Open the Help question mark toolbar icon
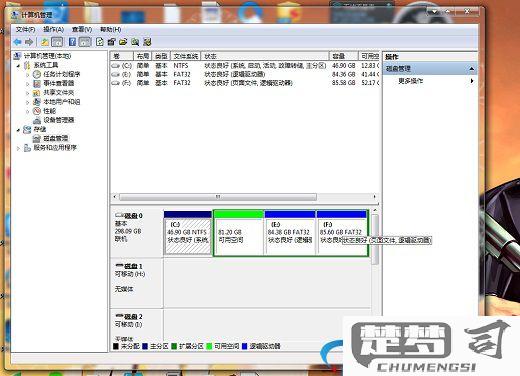Viewport: 520px width, 376px height. [x=72, y=42]
